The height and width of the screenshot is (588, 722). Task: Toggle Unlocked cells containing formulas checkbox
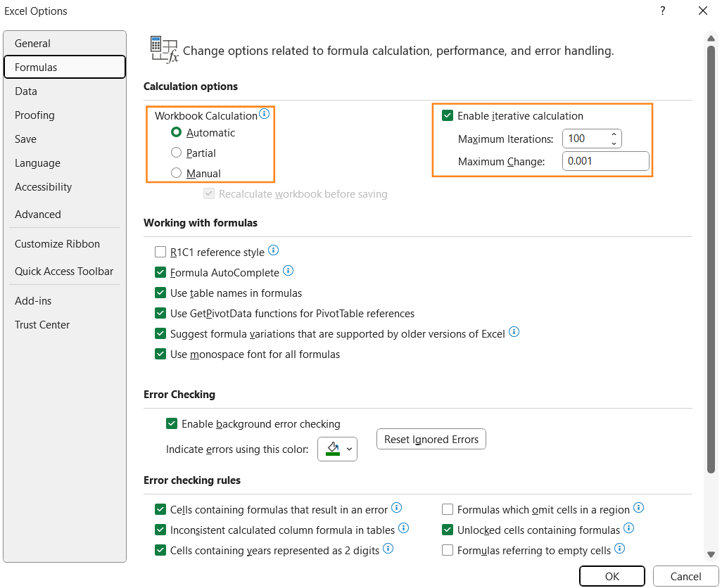tap(447, 530)
